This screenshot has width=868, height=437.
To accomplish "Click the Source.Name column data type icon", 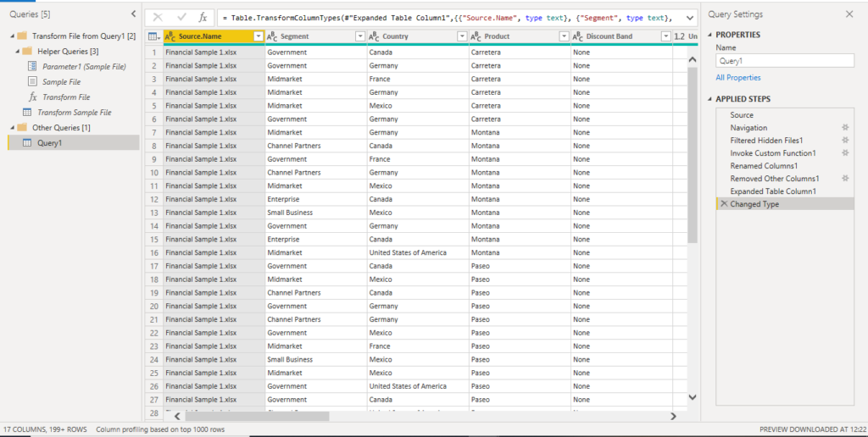I will 170,37.
